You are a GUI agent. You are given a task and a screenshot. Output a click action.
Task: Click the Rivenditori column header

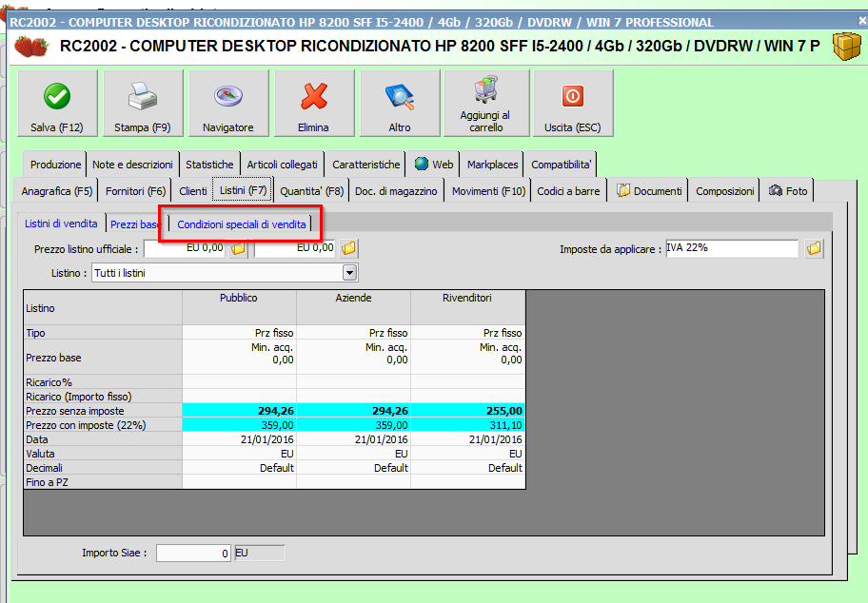pos(467,307)
